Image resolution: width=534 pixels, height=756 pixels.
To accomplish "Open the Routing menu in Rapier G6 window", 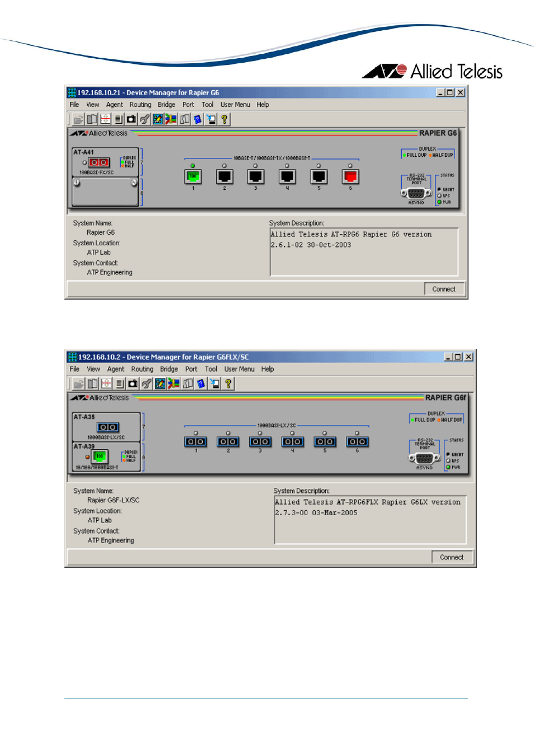I will click(140, 105).
